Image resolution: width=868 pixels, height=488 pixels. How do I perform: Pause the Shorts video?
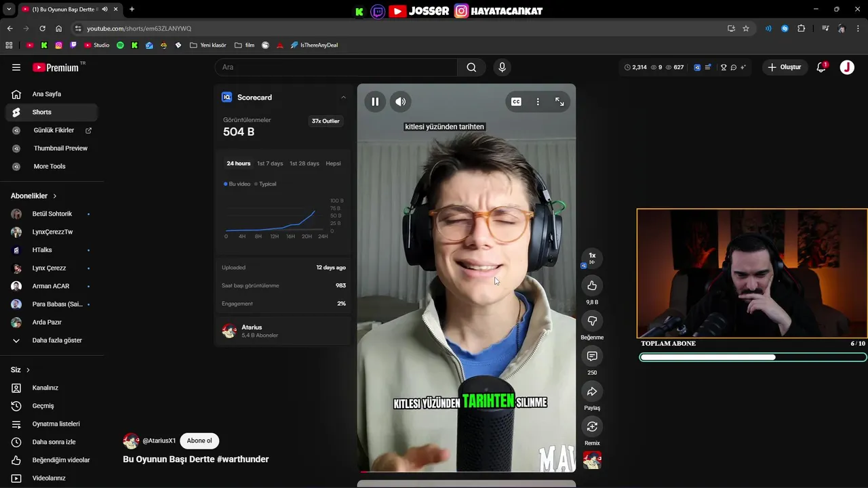tap(375, 102)
